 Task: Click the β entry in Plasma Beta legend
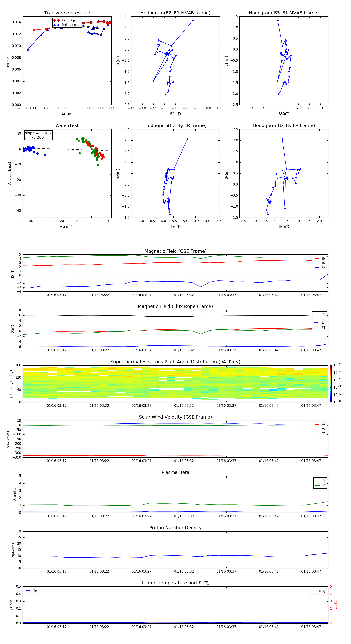point(321,485)
